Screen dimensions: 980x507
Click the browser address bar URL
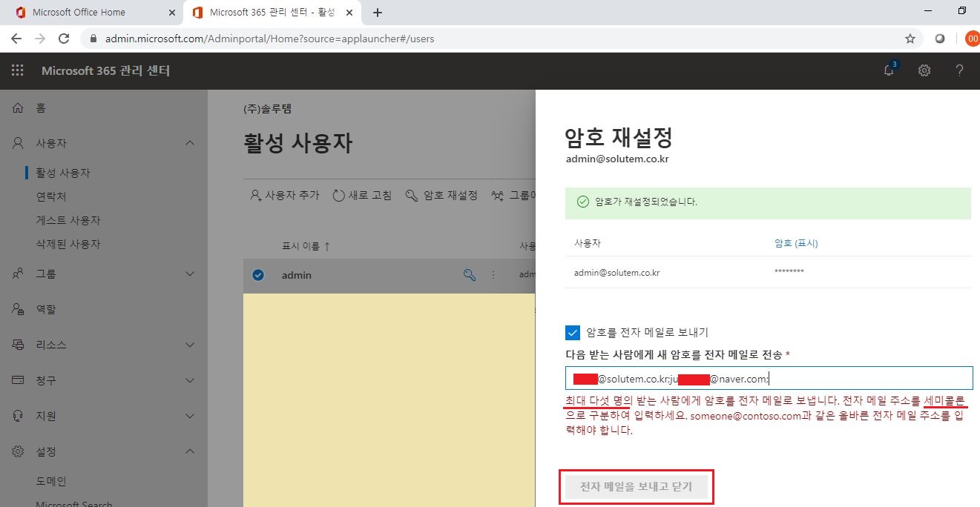[x=269, y=39]
